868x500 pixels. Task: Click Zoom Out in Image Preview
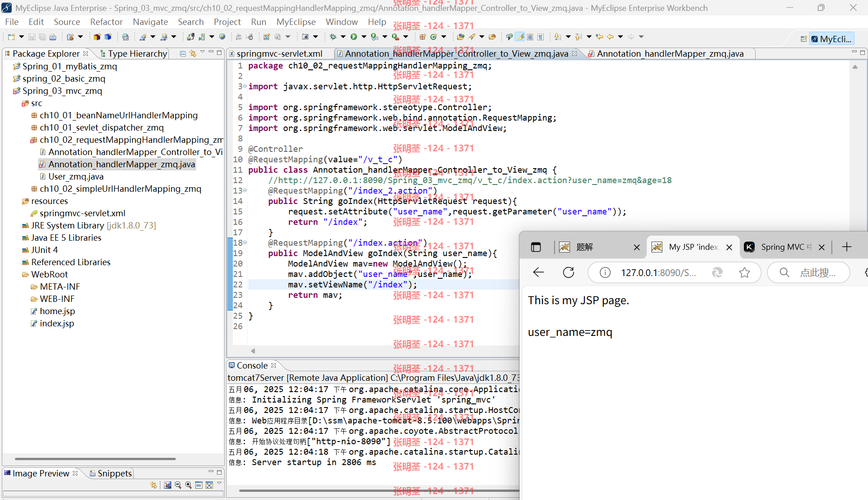tap(178, 485)
